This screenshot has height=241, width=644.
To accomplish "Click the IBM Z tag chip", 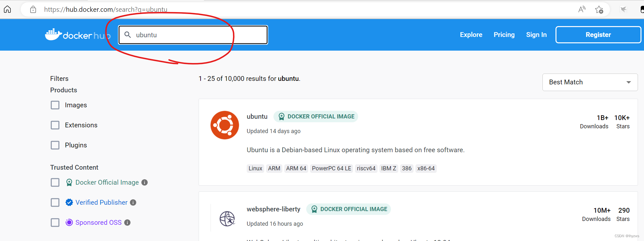I will point(389,168).
